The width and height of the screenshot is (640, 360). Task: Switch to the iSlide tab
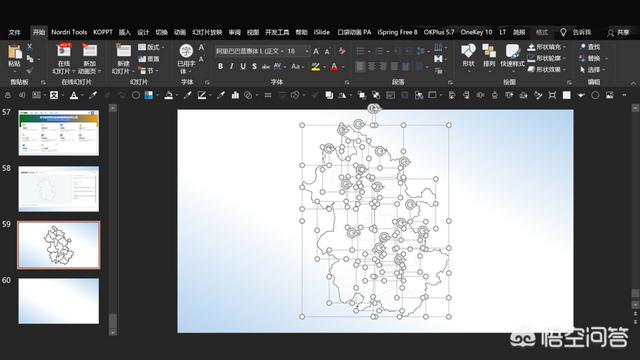[322, 32]
